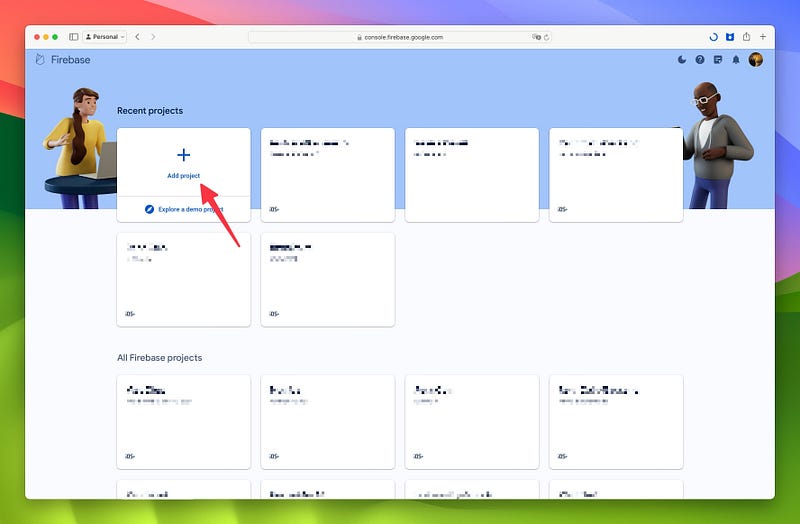Close the Safari window with red button

pos(37,37)
